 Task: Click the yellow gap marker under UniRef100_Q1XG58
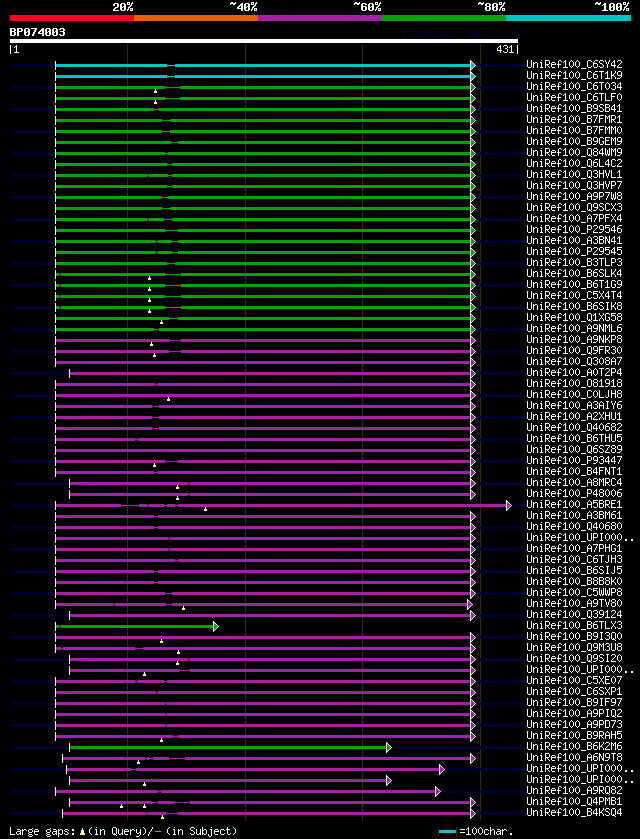pyautogui.click(x=162, y=322)
